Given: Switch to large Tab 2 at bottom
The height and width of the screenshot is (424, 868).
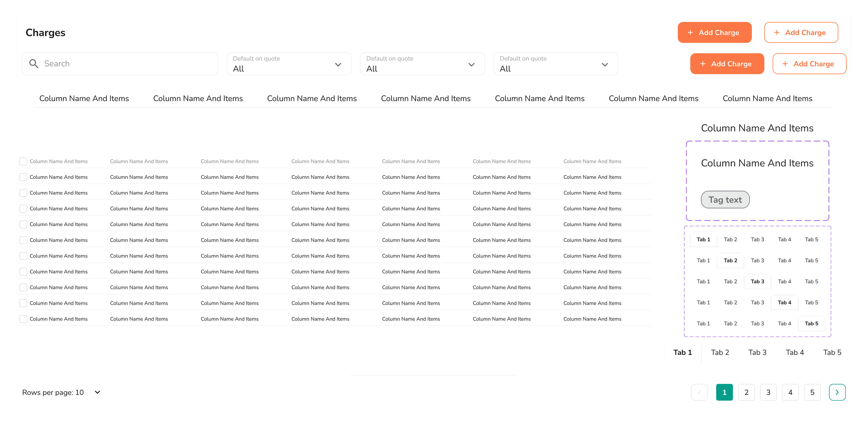Looking at the screenshot, I should point(720,353).
